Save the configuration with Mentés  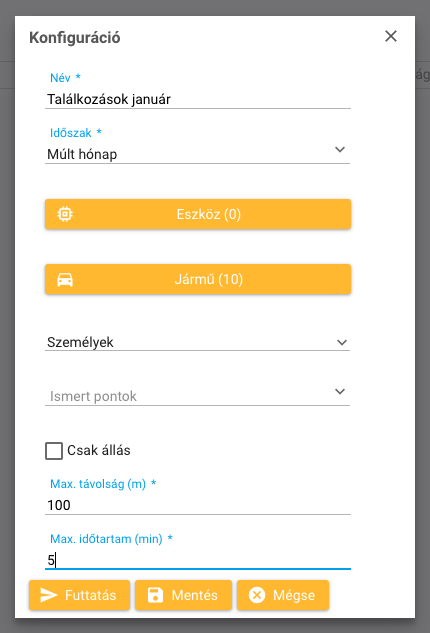click(183, 595)
